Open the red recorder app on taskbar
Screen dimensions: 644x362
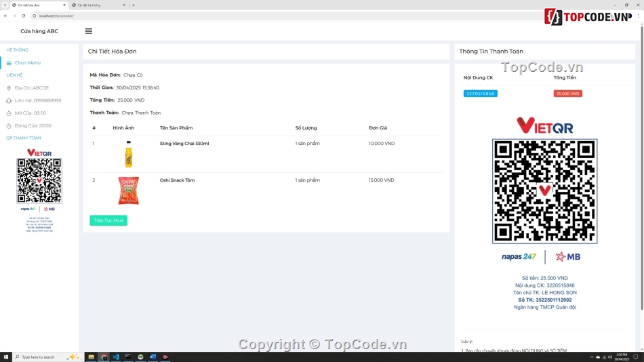pyautogui.click(x=165, y=357)
